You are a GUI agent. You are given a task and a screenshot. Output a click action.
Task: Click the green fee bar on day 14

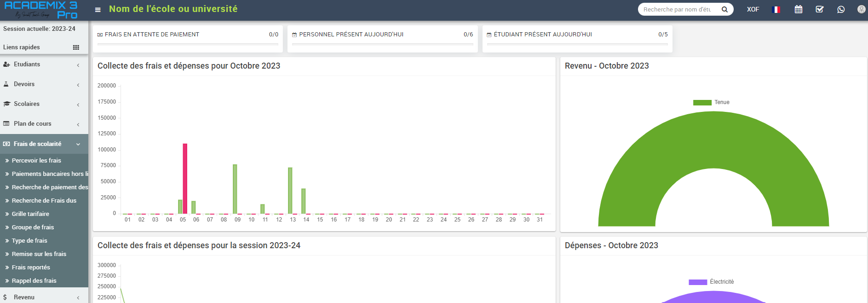(304, 201)
